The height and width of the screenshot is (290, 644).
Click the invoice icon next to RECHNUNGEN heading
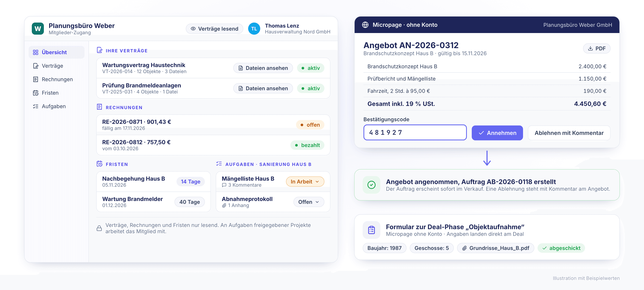point(99,107)
